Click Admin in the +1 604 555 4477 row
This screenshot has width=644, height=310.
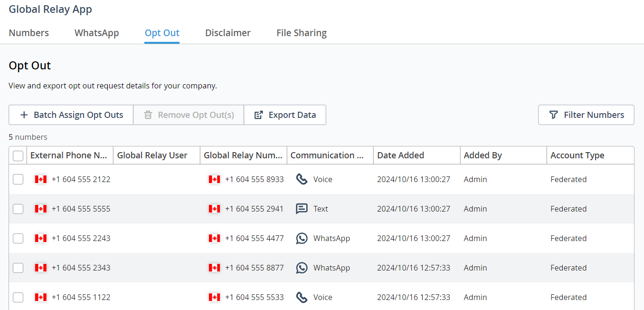(x=475, y=238)
